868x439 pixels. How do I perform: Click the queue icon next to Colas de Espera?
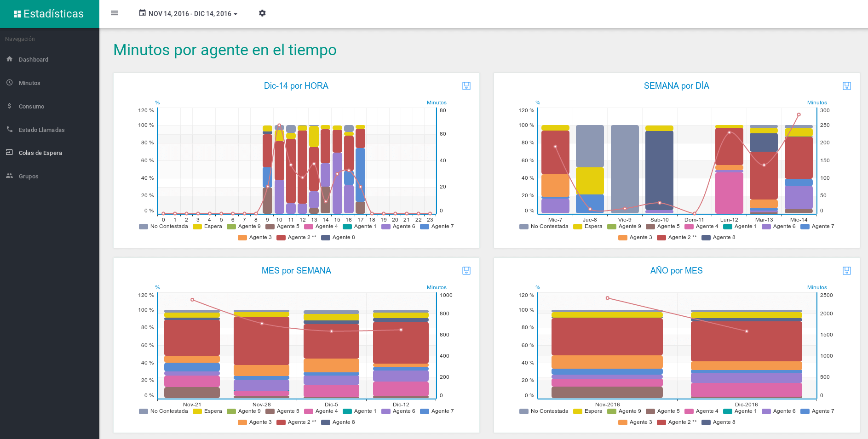(10, 152)
